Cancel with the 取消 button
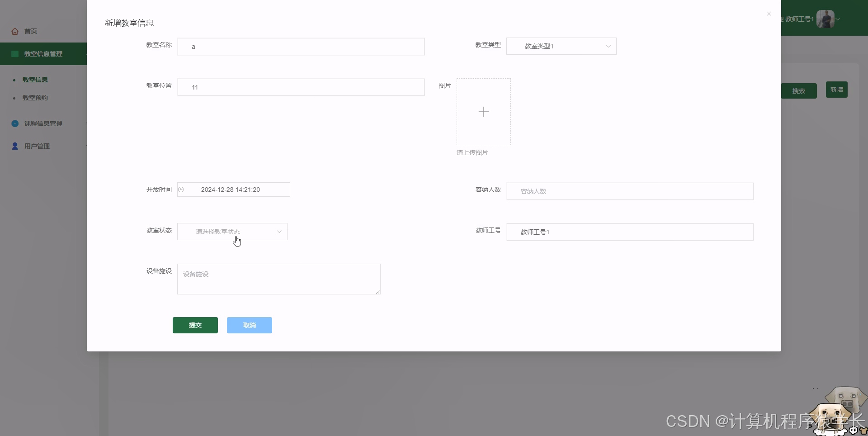The image size is (868, 436). click(x=249, y=325)
